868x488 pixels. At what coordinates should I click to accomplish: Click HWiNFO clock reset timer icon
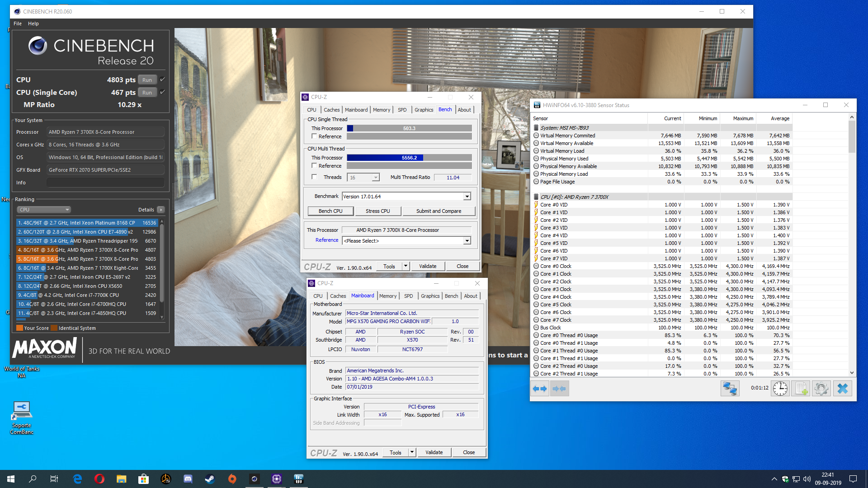click(780, 389)
